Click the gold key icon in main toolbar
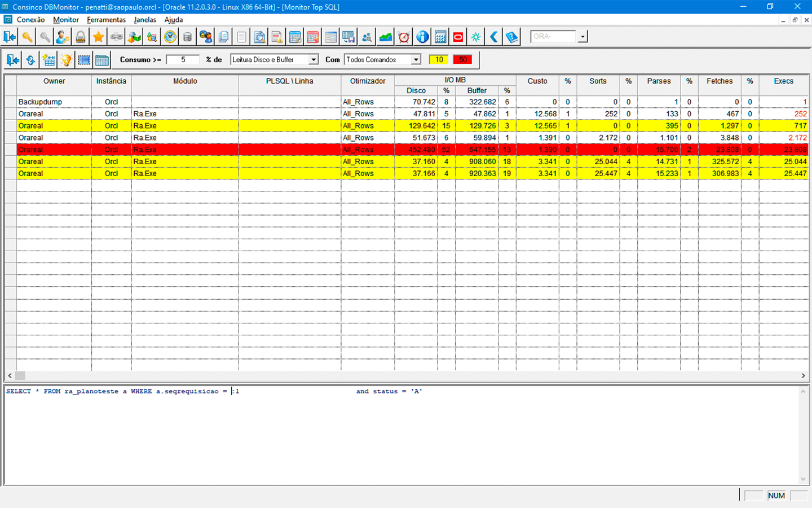812x508 pixels. click(27, 37)
